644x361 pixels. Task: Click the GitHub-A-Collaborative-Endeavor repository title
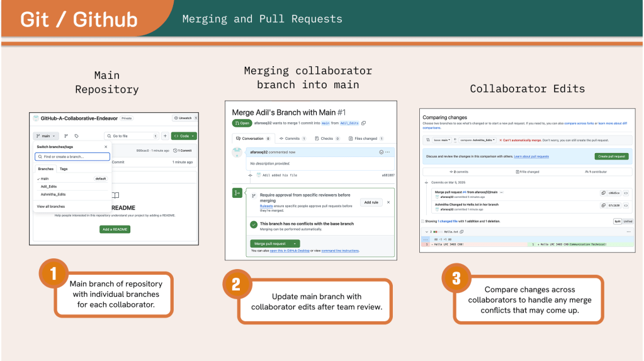[x=79, y=118]
